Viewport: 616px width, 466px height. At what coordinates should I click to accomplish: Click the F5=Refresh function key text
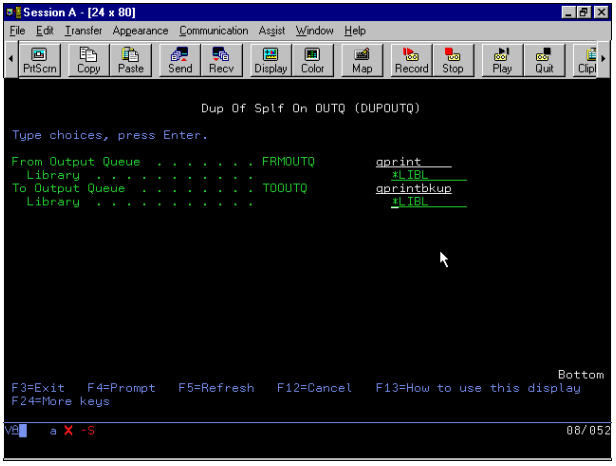point(216,388)
